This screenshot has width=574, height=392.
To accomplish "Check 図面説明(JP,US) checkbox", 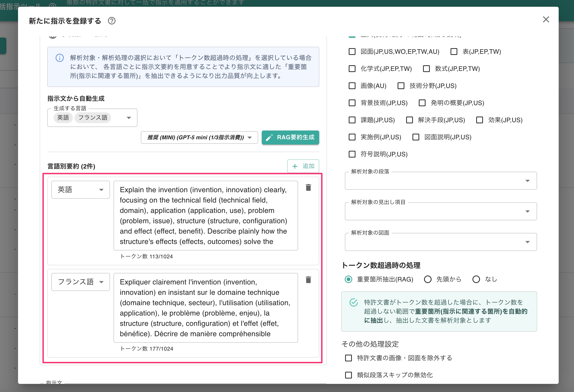I will click(416, 137).
